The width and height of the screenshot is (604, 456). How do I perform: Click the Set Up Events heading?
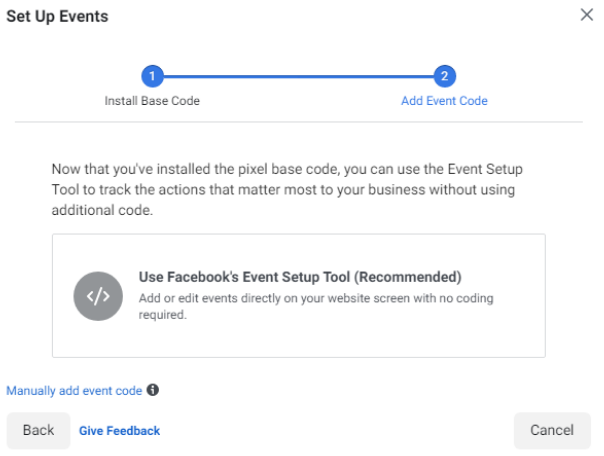57,16
